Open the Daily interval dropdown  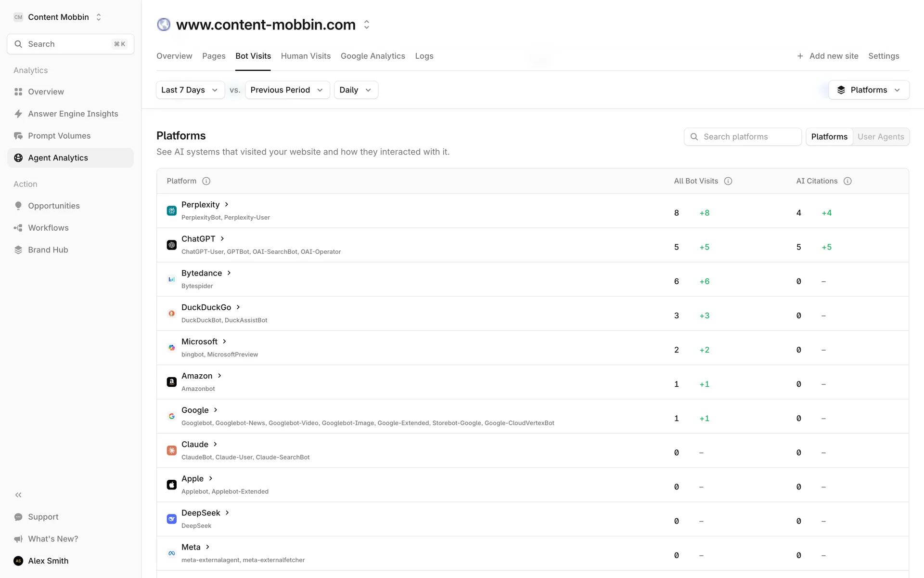click(355, 90)
